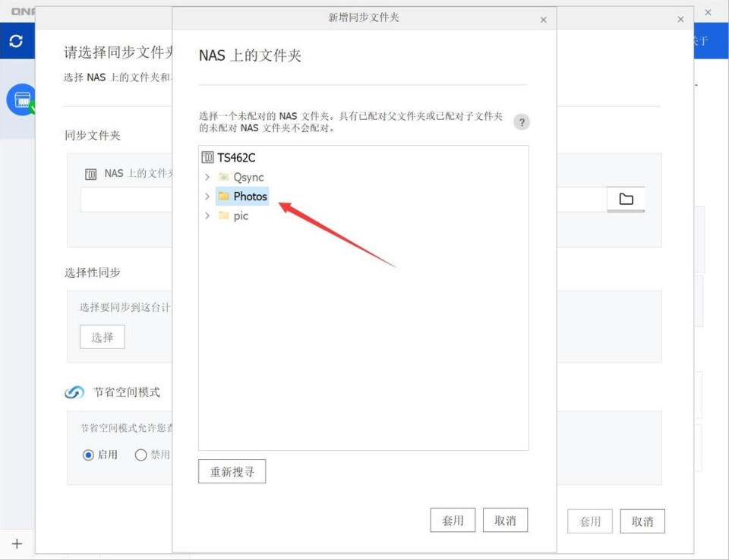
Task: Open the folder browse button in background window
Action: point(626,200)
